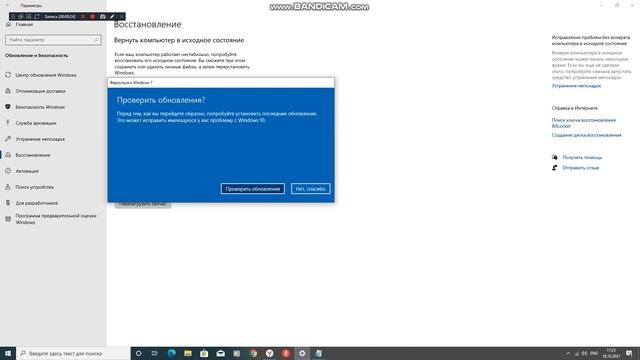Show hidden system tray icons
Viewport: 640px width, 360px height.
pyautogui.click(x=568, y=353)
